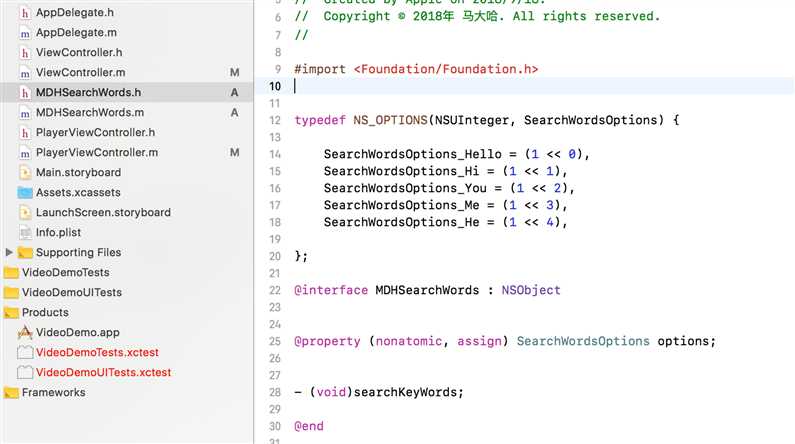Click SearchWordsOptions_He enum entry
Viewport: 795px width, 444px height.
click(446, 222)
